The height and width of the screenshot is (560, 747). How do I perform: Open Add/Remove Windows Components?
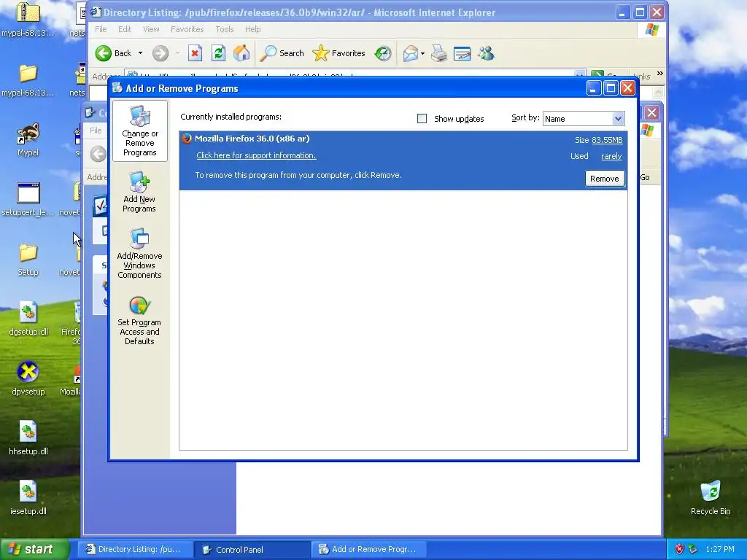point(139,253)
